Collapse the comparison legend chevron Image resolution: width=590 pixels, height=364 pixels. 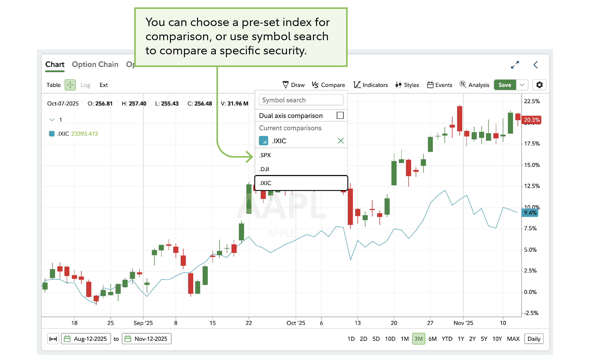coord(51,119)
